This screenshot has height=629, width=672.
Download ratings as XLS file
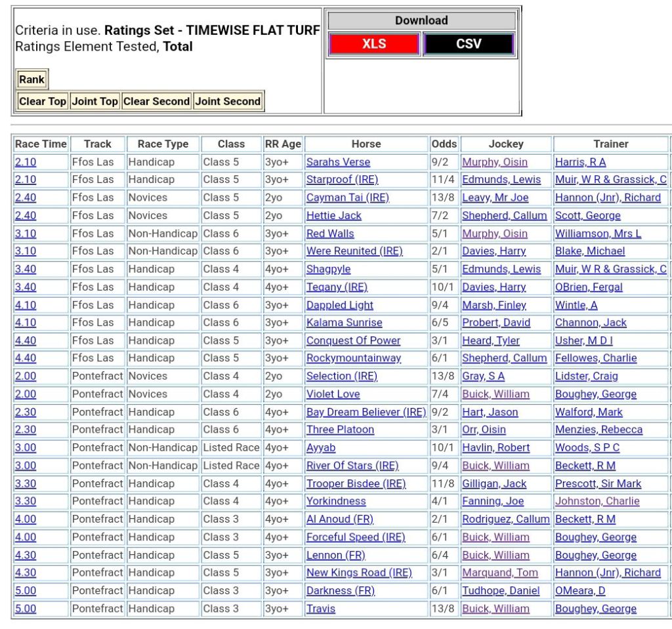coord(373,44)
